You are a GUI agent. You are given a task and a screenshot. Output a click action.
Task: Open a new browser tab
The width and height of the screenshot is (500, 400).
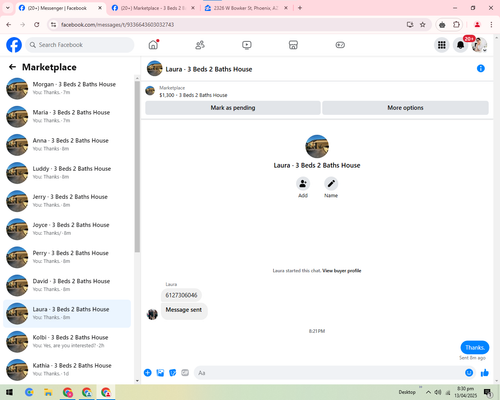click(x=300, y=8)
